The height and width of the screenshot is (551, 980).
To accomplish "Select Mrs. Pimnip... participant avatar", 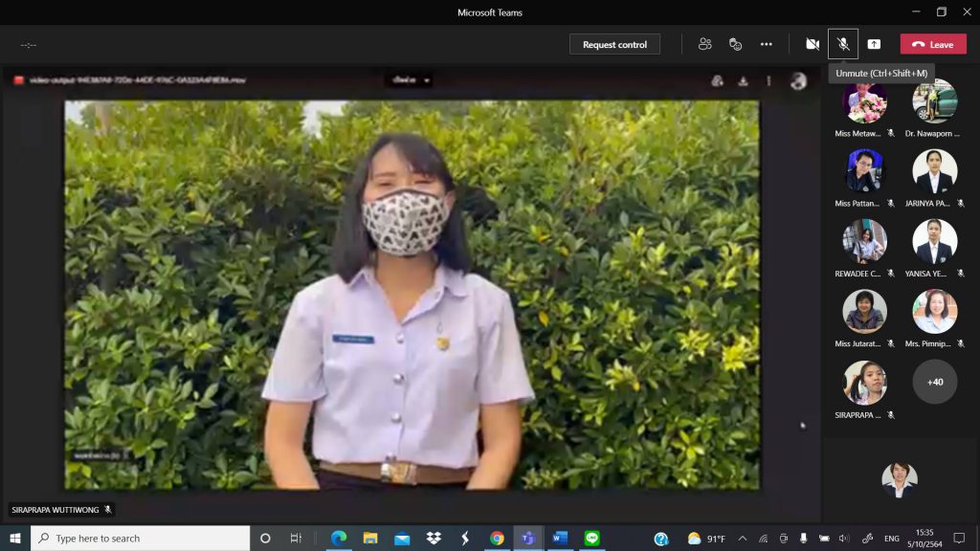I will coord(934,311).
